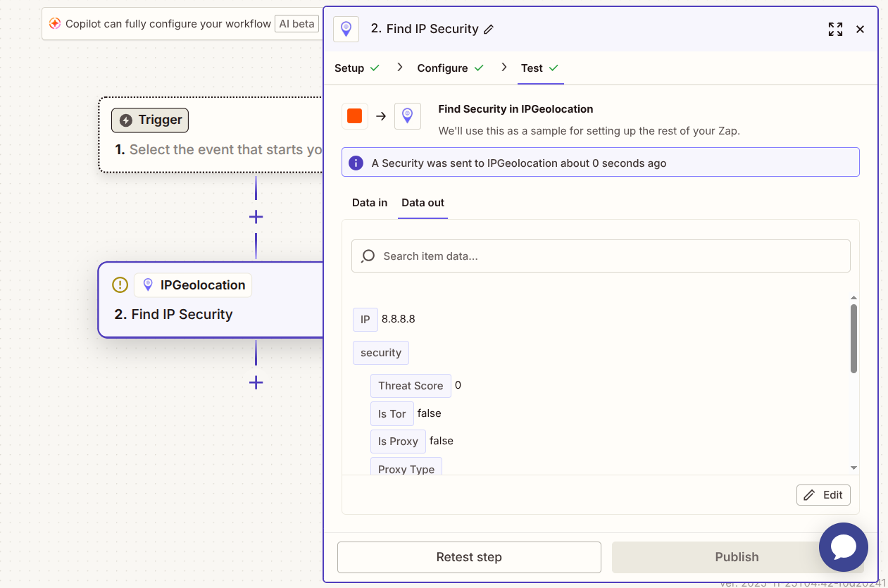Show the Data in tab
This screenshot has width=888, height=588.
coord(370,203)
